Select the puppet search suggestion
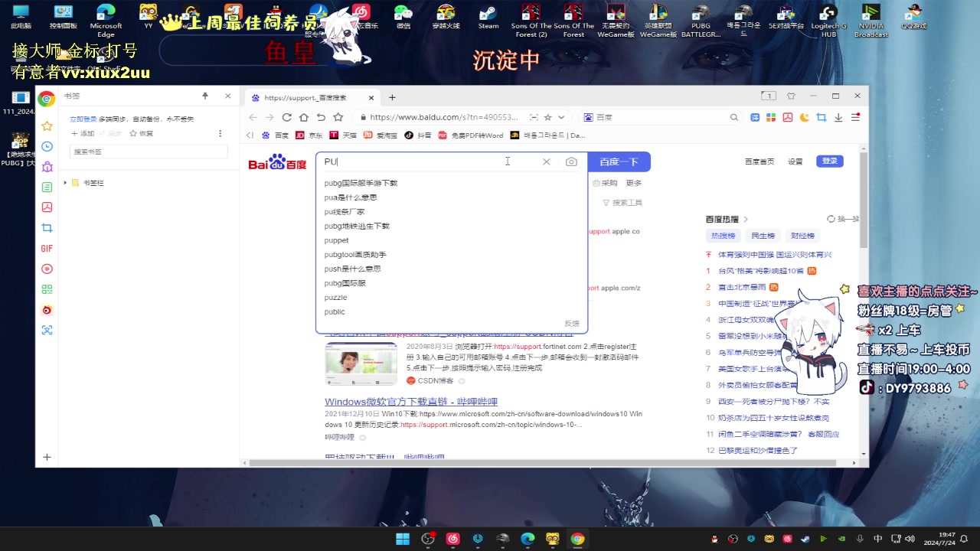The height and width of the screenshot is (551, 980). pyautogui.click(x=336, y=240)
